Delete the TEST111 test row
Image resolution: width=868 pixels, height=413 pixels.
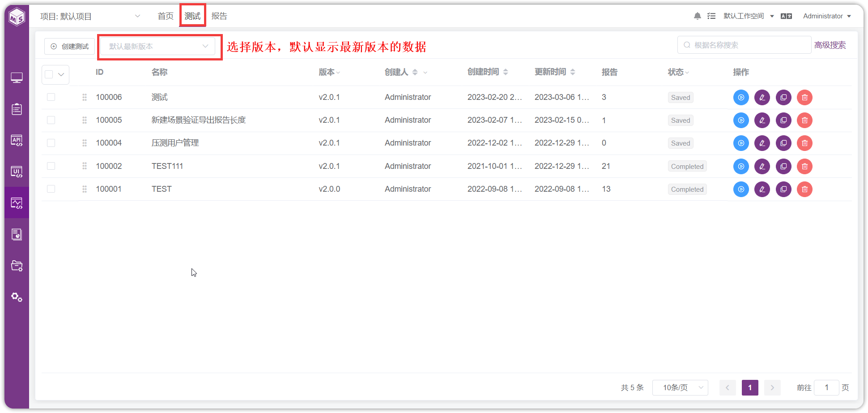tap(804, 166)
